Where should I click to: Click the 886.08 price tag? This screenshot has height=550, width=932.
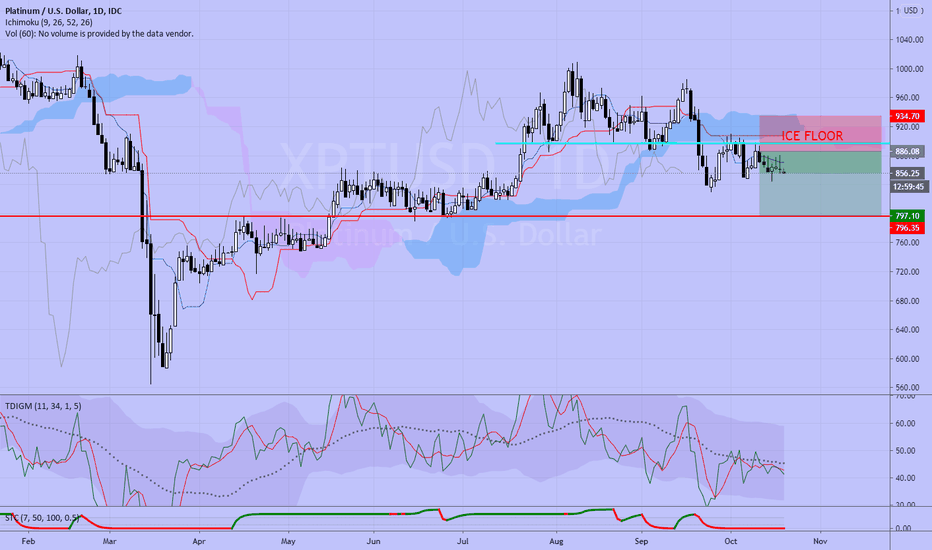907,152
